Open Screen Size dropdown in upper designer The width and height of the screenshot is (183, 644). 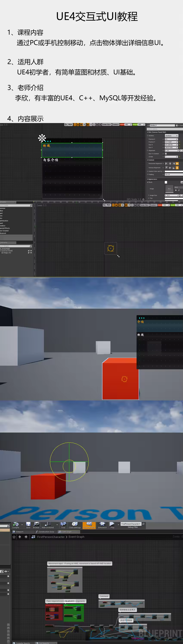pos(106,125)
